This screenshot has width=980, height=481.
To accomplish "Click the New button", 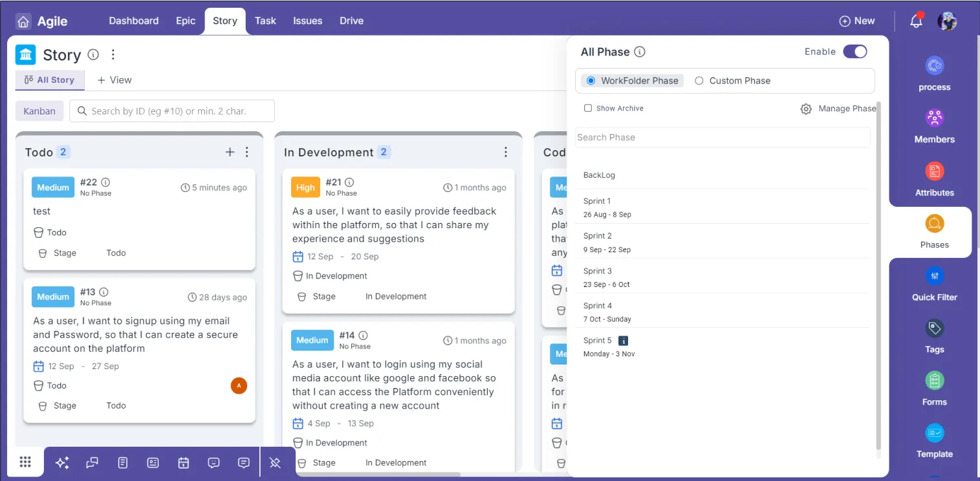I will [857, 21].
